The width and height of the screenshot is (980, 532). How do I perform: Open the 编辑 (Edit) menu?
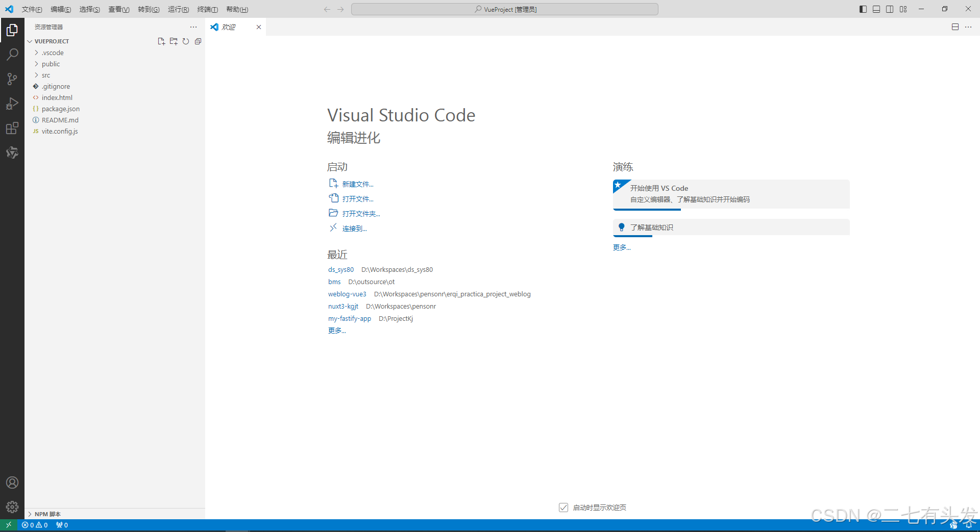tap(61, 9)
